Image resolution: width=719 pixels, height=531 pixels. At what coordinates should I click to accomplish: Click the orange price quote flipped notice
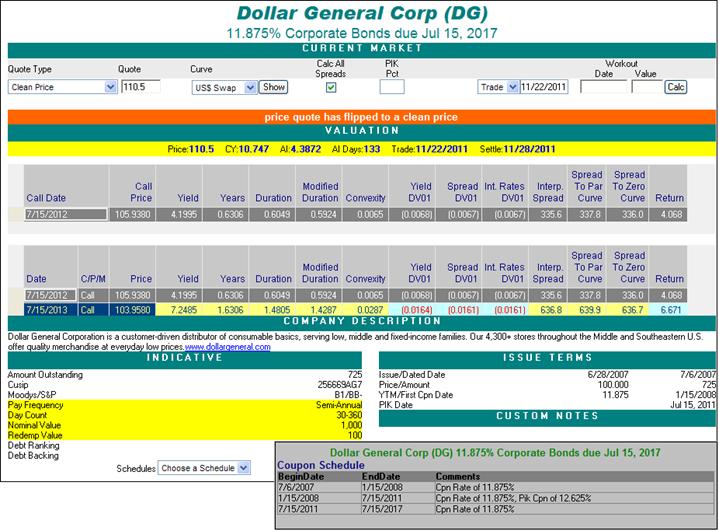click(361, 117)
